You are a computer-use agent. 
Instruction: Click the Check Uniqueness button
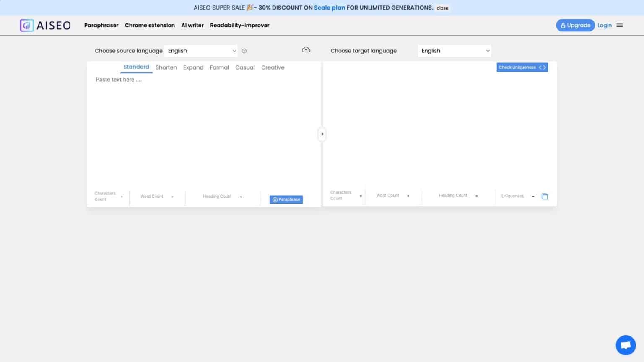[x=522, y=67]
